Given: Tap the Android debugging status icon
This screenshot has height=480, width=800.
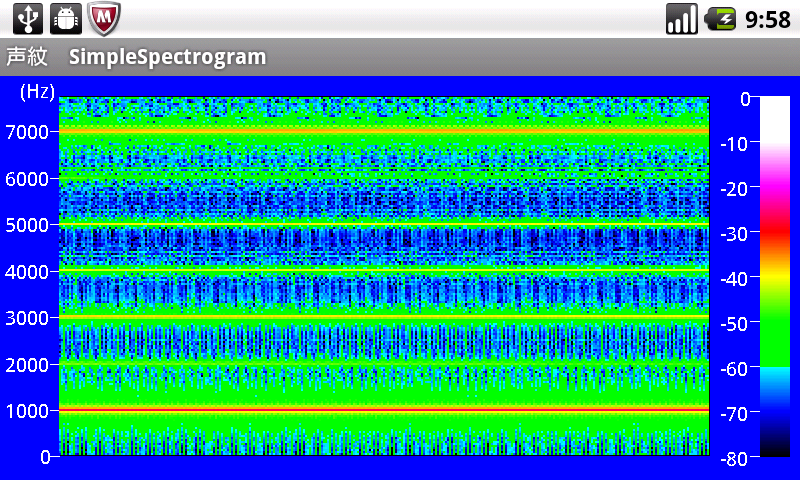Looking at the screenshot, I should [66, 19].
